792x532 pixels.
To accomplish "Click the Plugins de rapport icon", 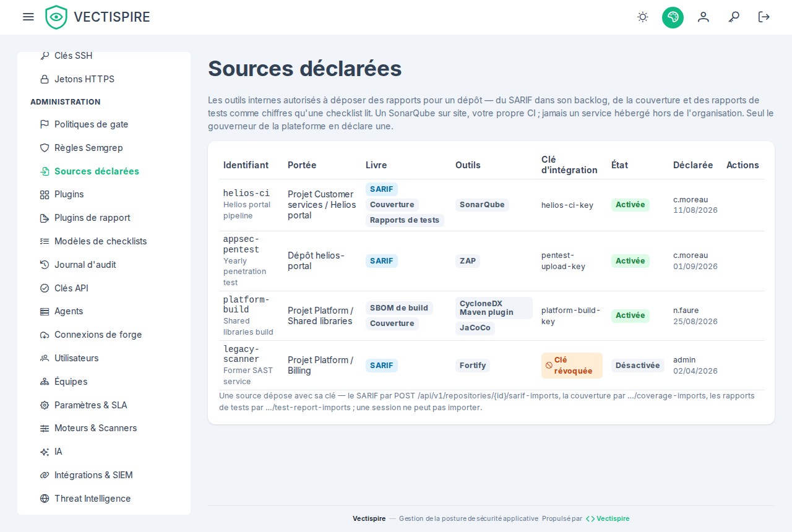I will click(x=45, y=218).
